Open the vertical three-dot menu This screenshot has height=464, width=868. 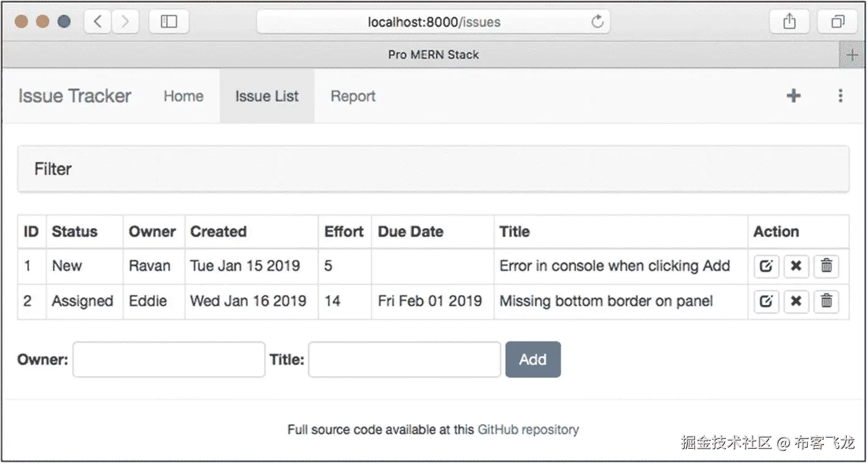841,96
